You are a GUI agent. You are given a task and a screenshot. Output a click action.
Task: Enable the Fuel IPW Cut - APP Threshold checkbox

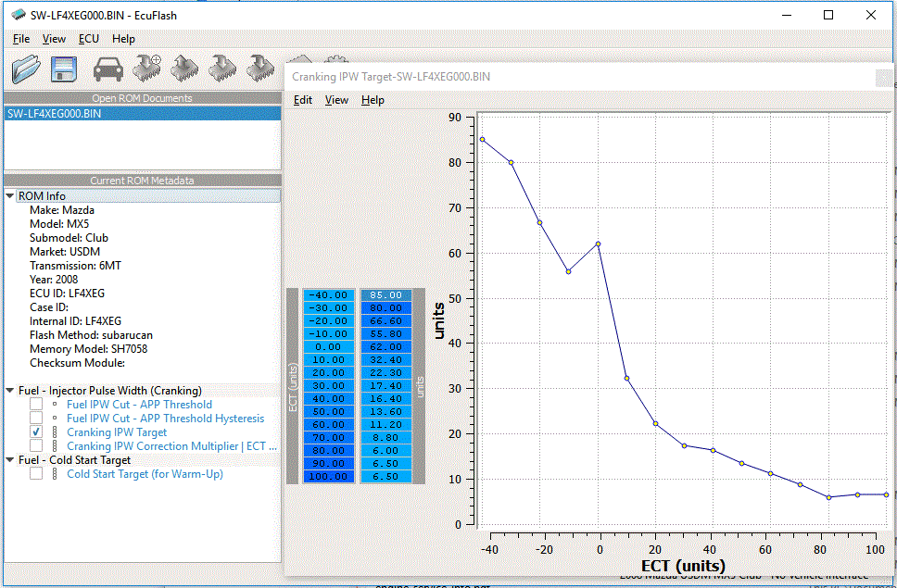pos(36,405)
